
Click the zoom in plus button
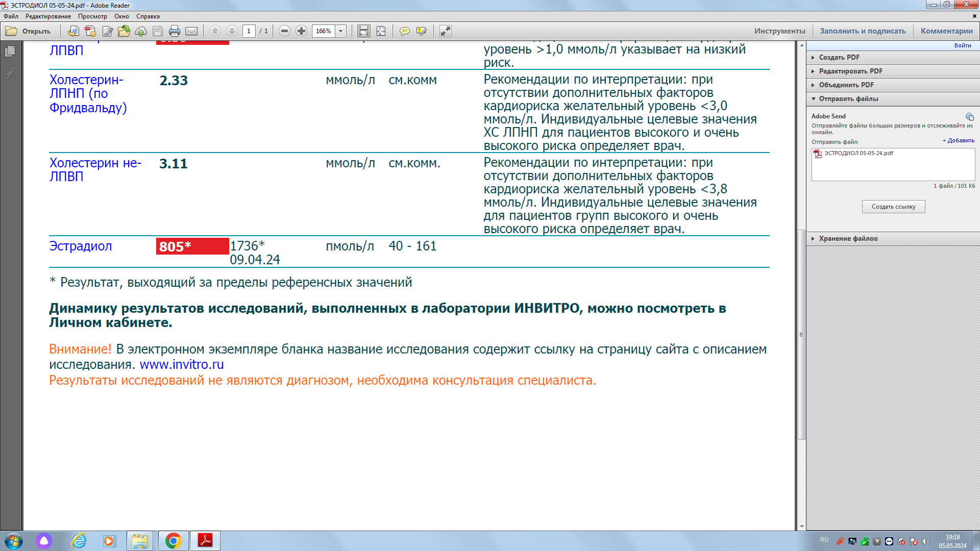[x=302, y=31]
